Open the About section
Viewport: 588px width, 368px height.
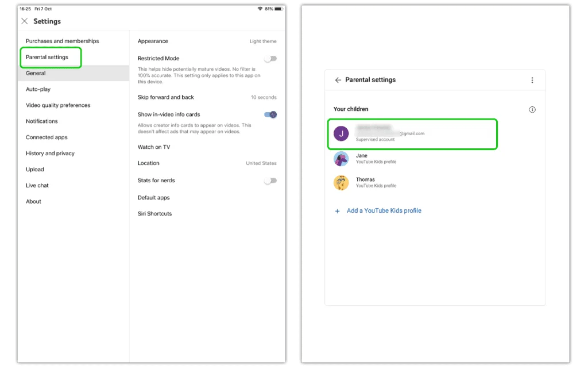click(x=33, y=201)
